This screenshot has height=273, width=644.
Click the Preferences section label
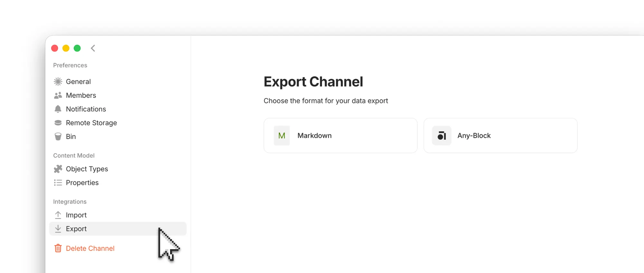point(70,65)
